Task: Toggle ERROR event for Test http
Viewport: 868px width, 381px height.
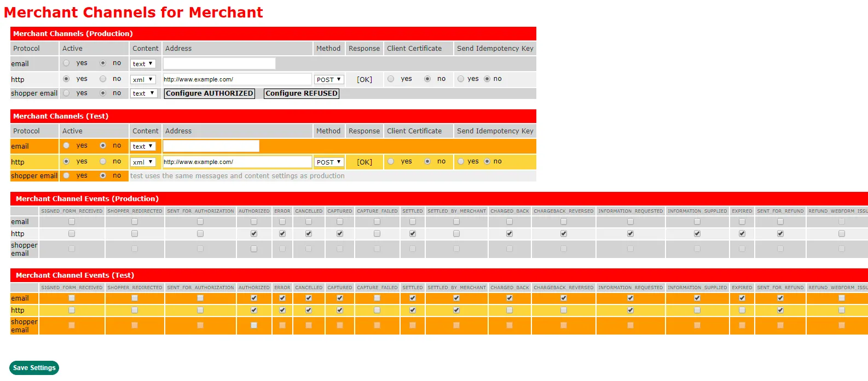Action: (x=282, y=310)
